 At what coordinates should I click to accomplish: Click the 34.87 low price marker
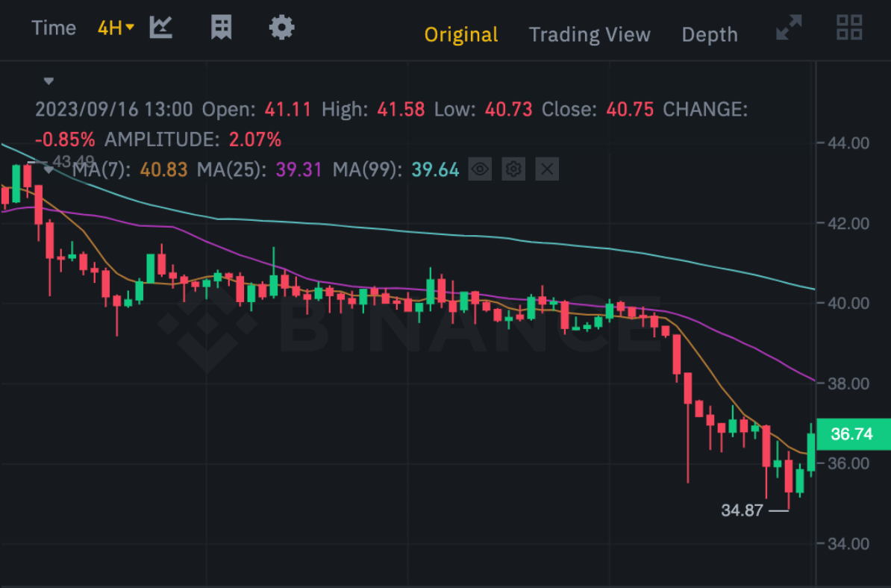click(x=742, y=510)
